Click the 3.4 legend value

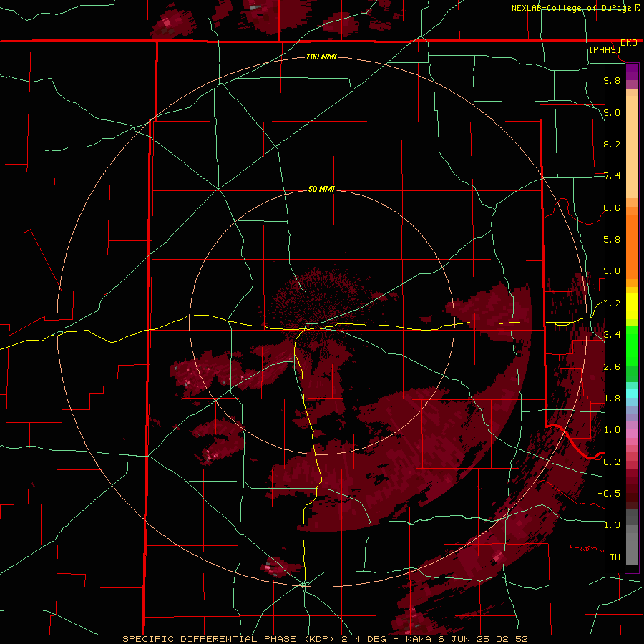(x=612, y=334)
